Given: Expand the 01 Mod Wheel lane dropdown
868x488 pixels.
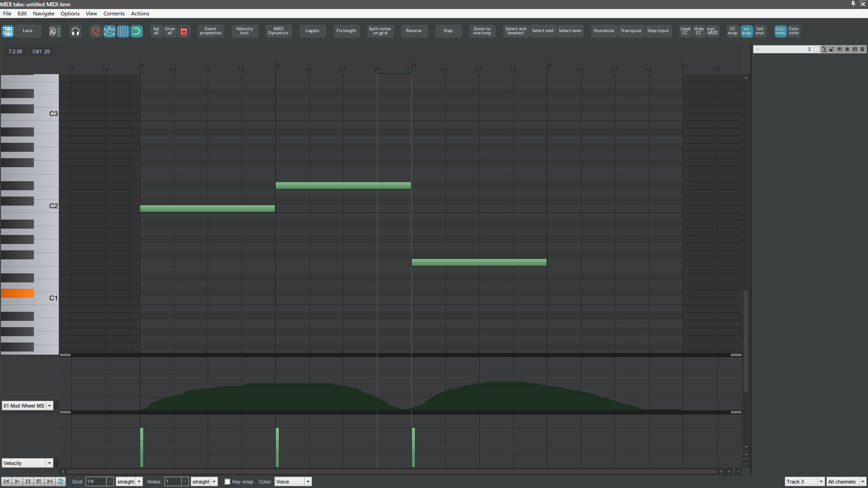Looking at the screenshot, I should coord(49,406).
